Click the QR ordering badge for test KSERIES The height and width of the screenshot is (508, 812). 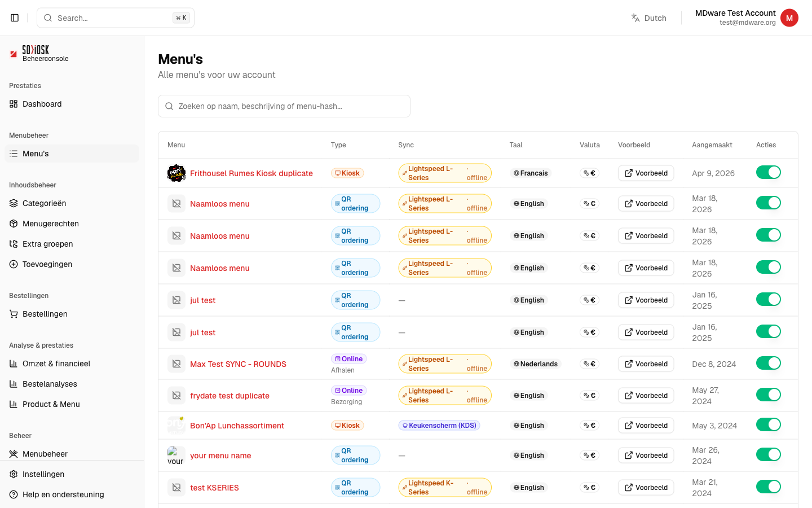coord(355,488)
